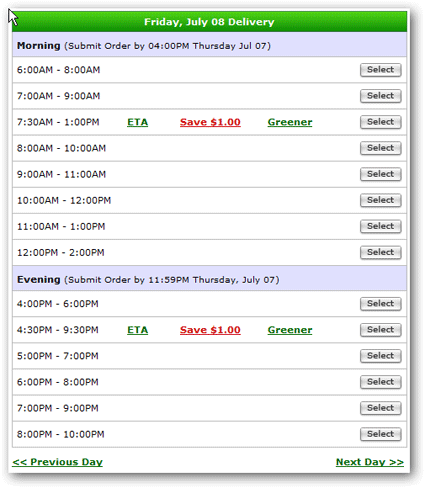Image resolution: width=425 pixels, height=488 pixels.
Task: Select the 4:00PM - 6:00PM evening slot
Action: coord(380,304)
